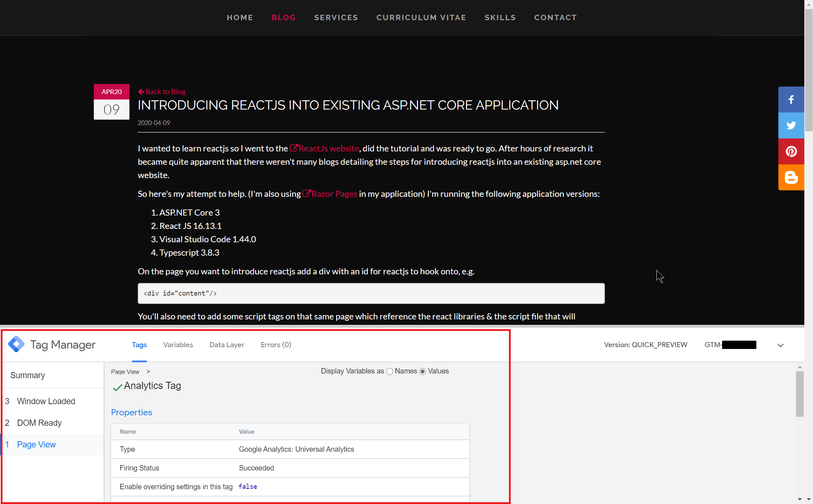This screenshot has height=504, width=813.
Task: Click the div id content code block
Action: pyautogui.click(x=371, y=293)
